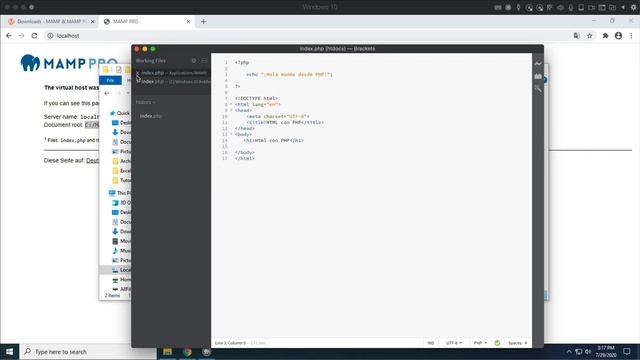The image size is (640, 360).
Task: Bookmark this page with the star icon
Action: [589, 36]
